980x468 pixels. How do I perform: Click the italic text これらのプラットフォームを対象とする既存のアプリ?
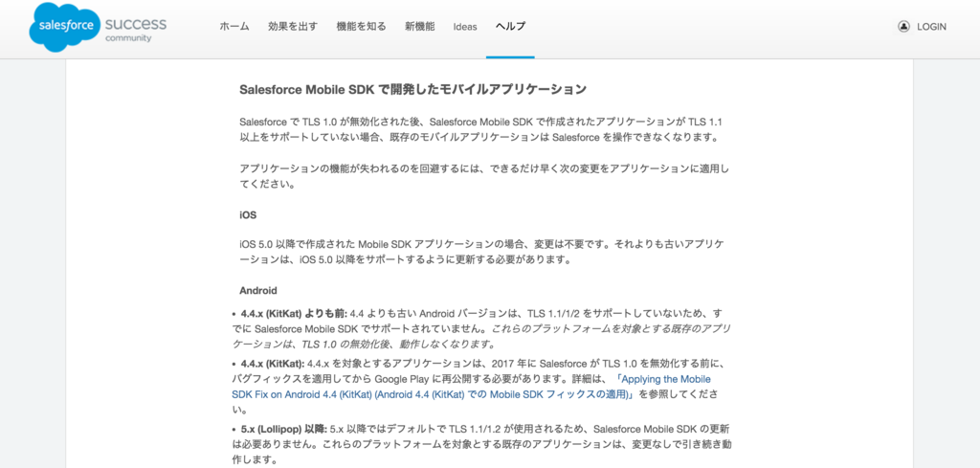[482, 336]
